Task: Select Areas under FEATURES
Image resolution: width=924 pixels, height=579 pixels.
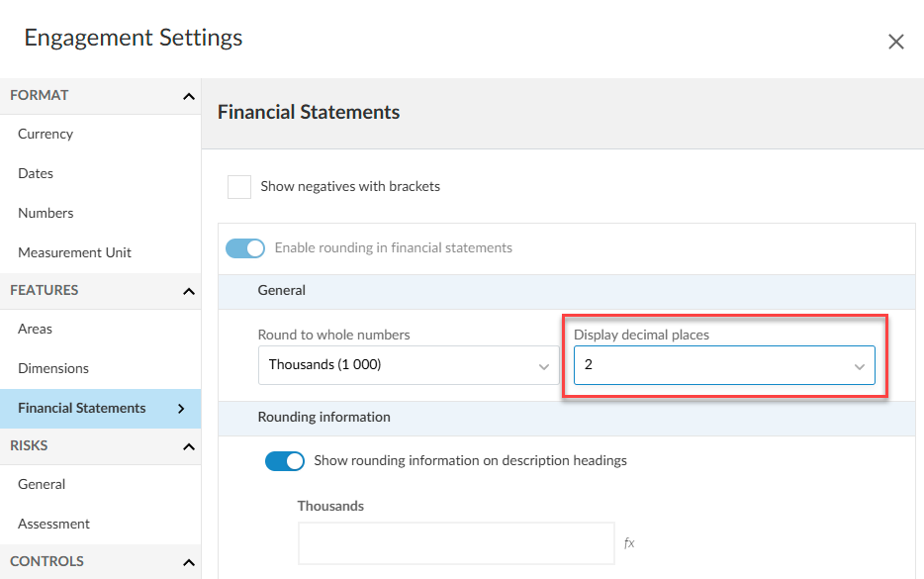Action: pos(35,329)
